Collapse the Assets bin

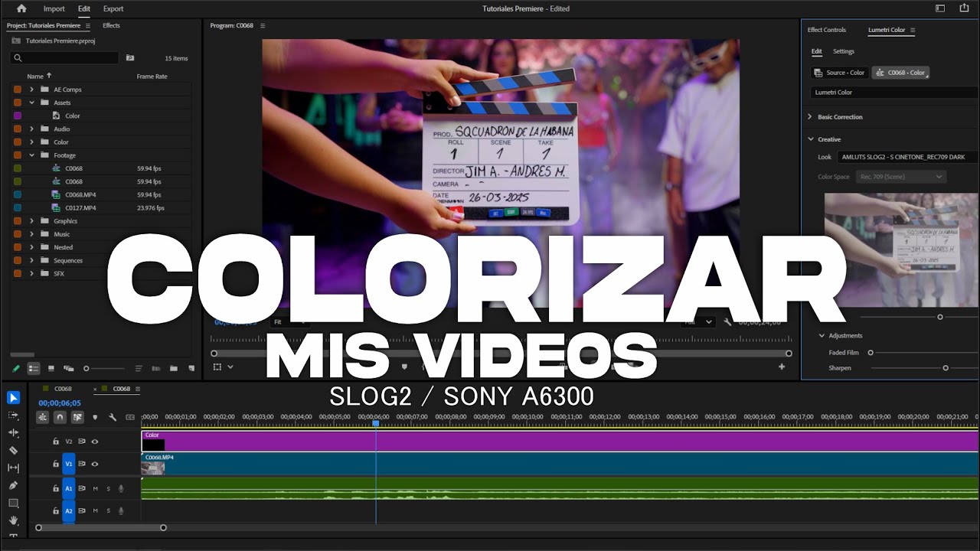click(x=31, y=103)
